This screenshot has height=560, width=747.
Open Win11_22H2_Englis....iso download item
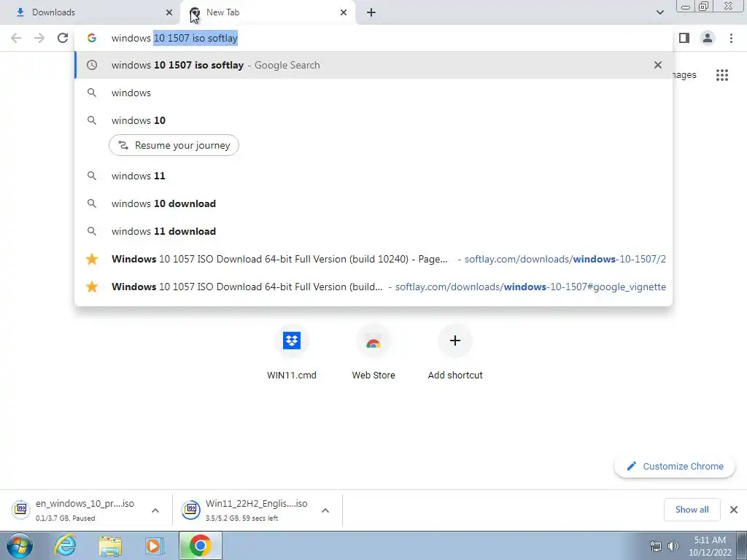[x=248, y=510]
